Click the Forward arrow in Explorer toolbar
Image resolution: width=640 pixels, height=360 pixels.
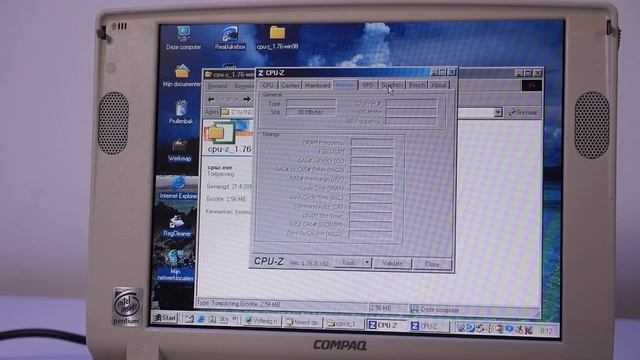coord(247,99)
